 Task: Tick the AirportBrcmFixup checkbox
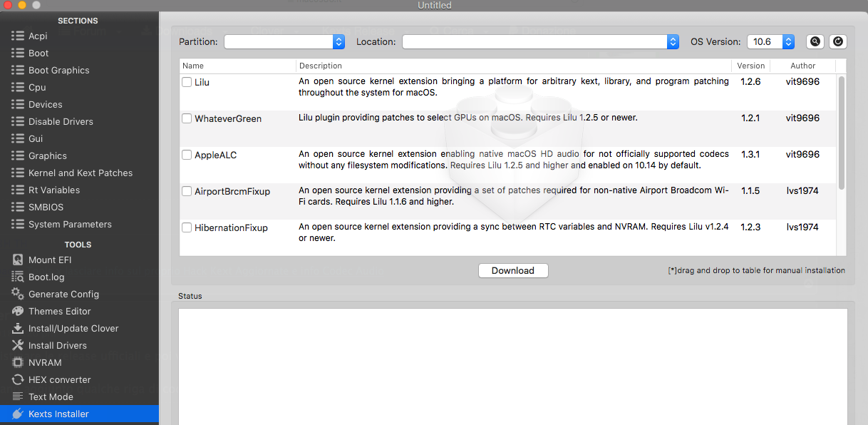(x=187, y=191)
